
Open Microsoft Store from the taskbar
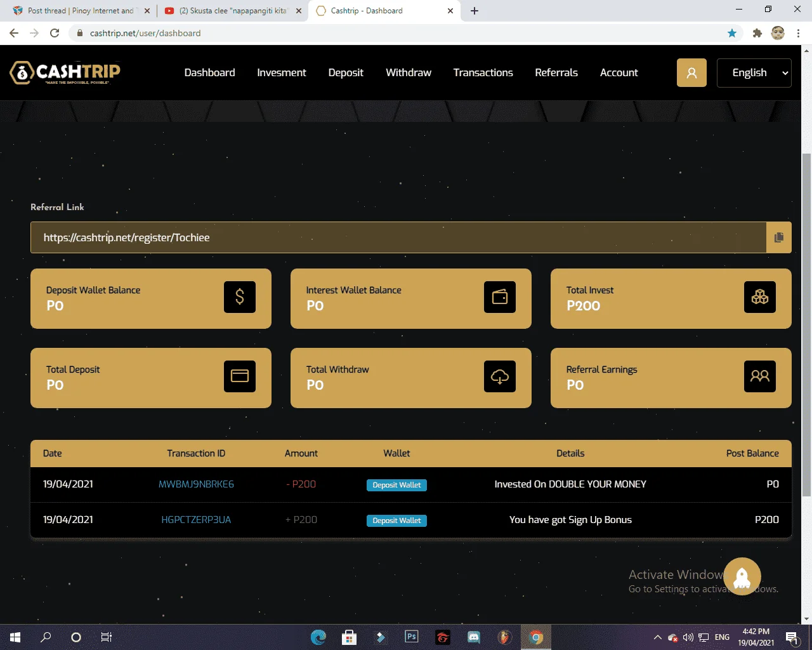349,637
